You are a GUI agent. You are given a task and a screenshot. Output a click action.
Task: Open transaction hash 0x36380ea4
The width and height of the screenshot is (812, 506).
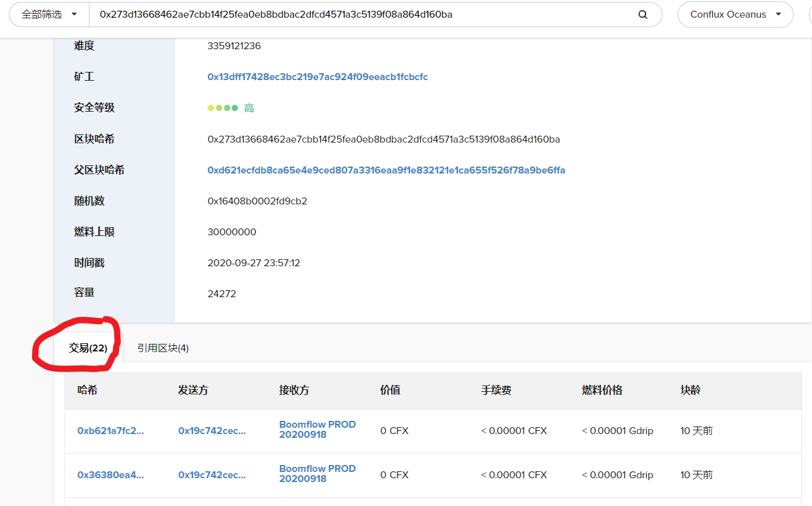[110, 475]
